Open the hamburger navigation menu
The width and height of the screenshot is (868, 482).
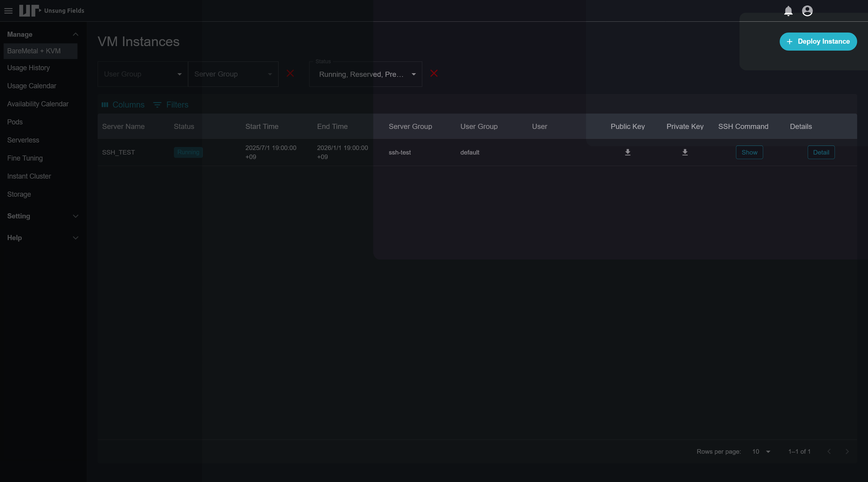(x=8, y=11)
